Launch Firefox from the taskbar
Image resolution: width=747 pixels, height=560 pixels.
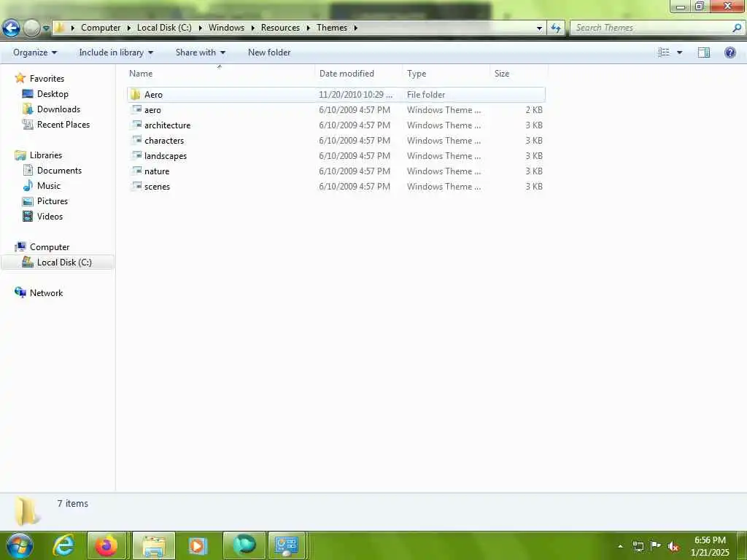click(107, 545)
